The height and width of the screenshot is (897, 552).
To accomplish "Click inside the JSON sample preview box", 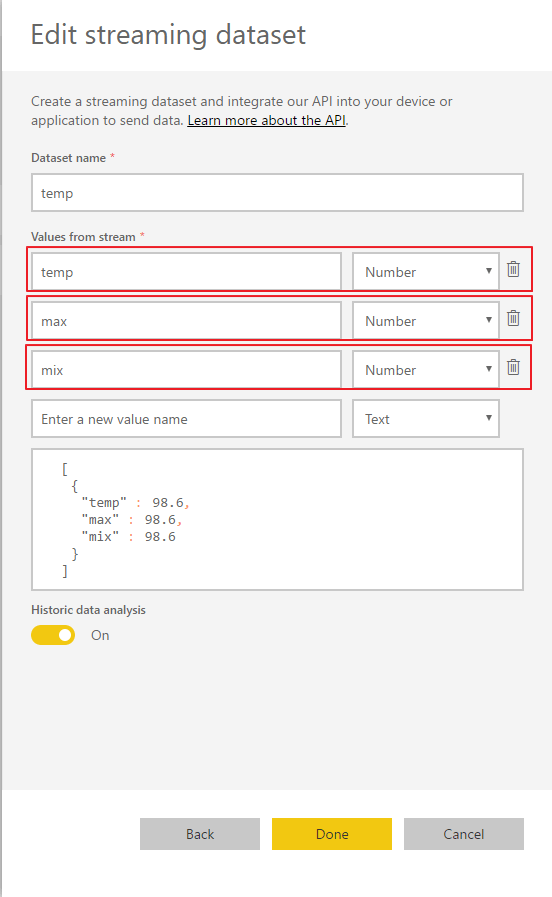I will pos(277,519).
